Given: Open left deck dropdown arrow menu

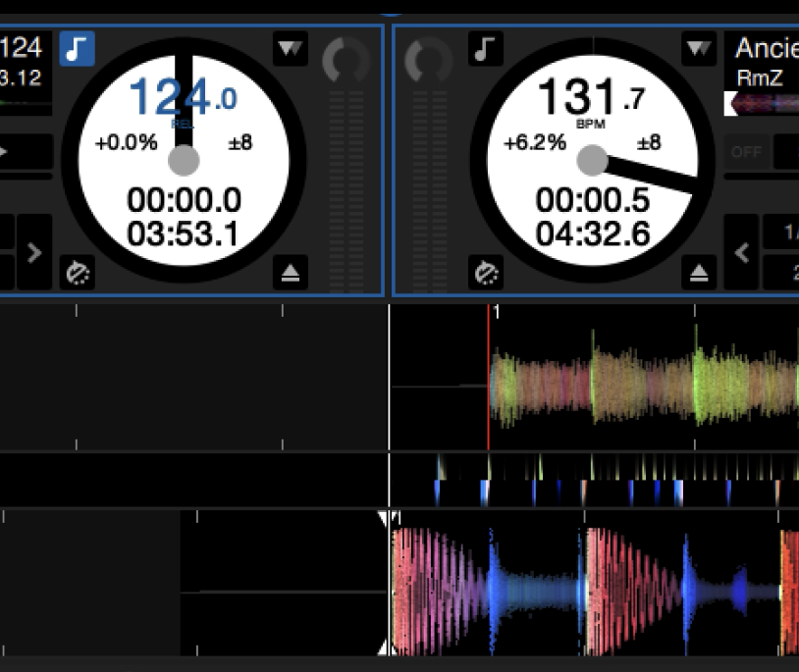Looking at the screenshot, I should [291, 49].
